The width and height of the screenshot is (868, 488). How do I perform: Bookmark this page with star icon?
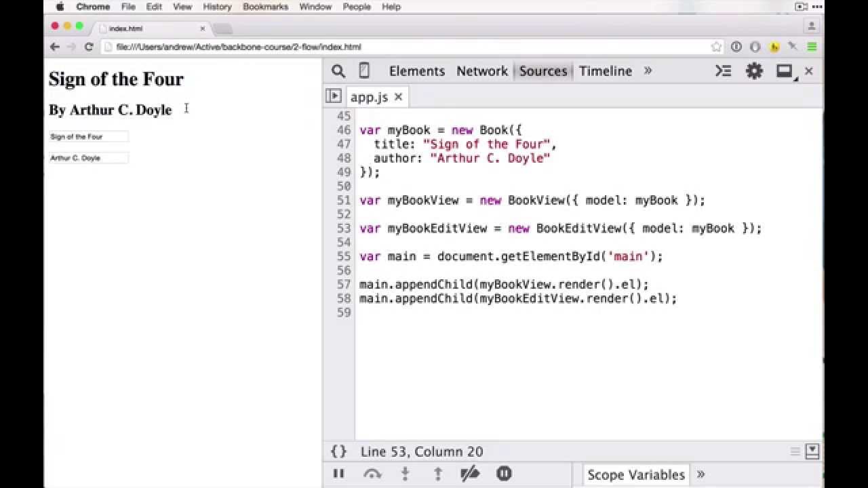(x=716, y=47)
